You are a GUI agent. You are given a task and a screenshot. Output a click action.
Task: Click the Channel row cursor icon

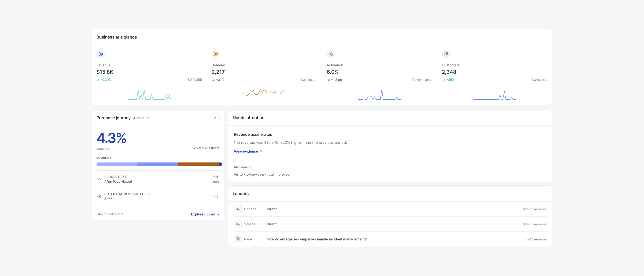coord(237,209)
